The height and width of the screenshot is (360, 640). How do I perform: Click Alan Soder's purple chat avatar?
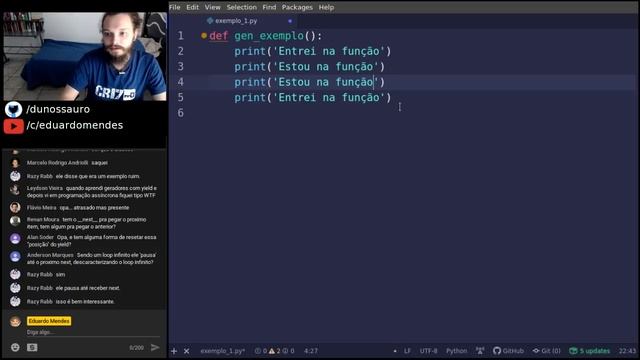[x=15, y=238]
